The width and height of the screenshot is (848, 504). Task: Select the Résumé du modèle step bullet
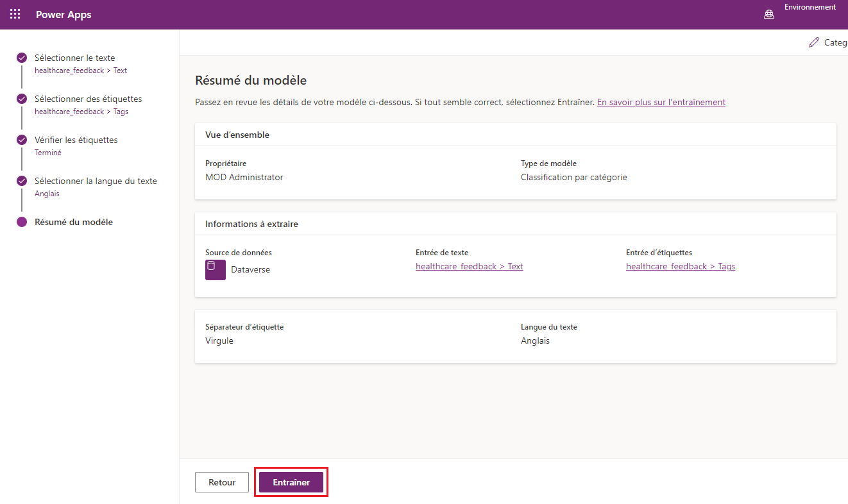[x=22, y=222]
